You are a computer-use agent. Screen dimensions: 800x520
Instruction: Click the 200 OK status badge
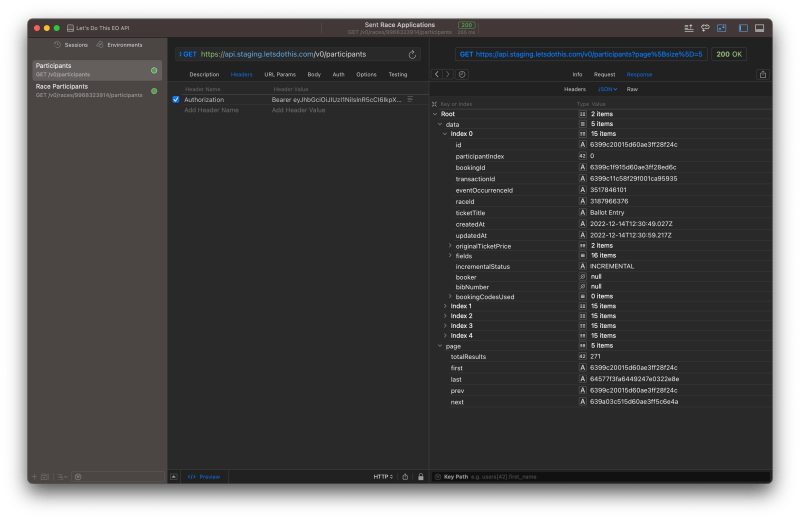[729, 54]
